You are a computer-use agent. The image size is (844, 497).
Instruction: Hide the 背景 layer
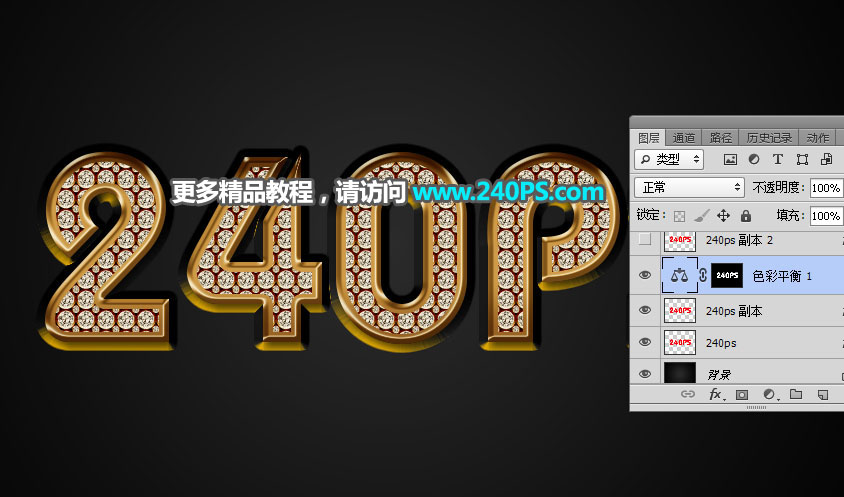click(x=645, y=374)
